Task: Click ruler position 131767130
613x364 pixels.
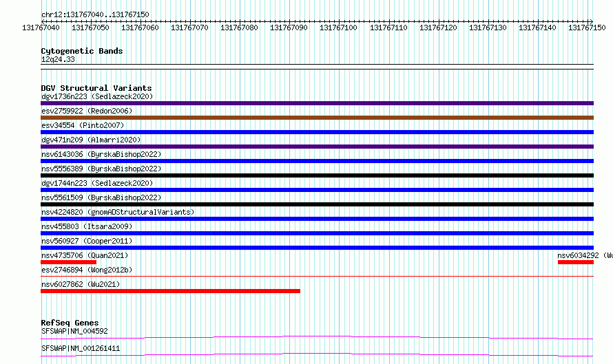Action: pos(488,28)
